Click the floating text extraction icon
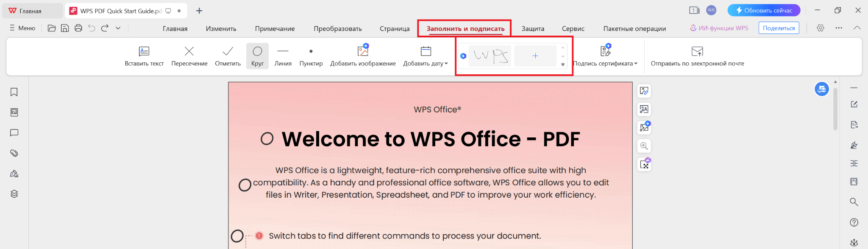The image size is (868, 249). (644, 109)
